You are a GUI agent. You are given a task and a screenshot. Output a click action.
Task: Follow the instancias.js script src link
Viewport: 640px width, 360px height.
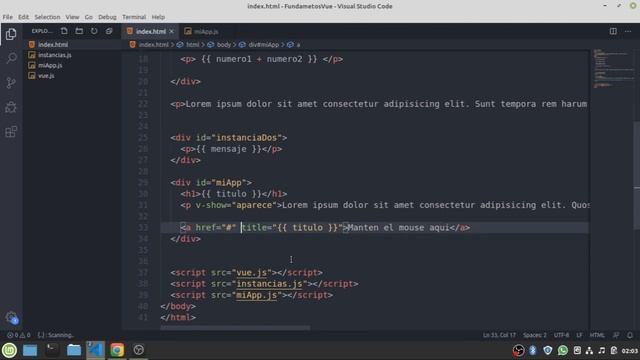tap(269, 284)
